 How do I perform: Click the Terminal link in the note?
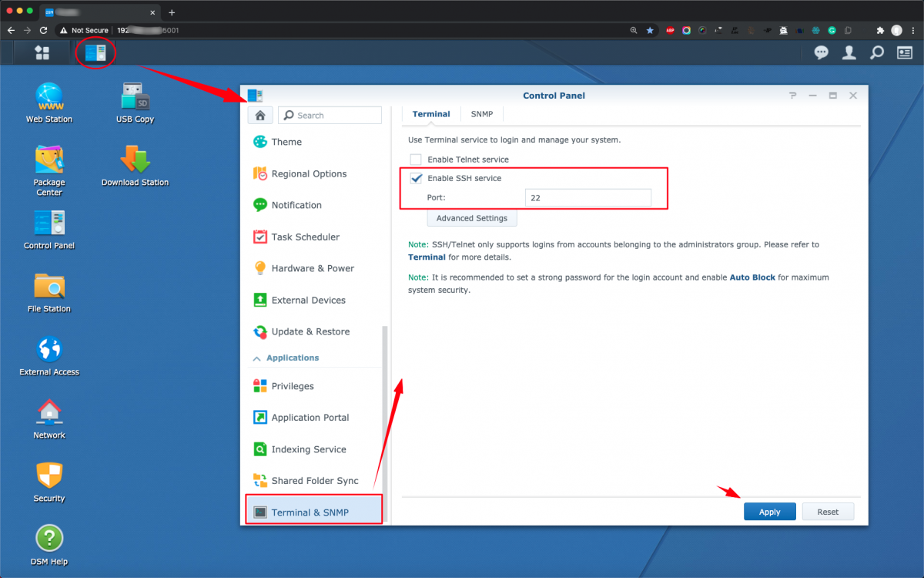(x=427, y=257)
